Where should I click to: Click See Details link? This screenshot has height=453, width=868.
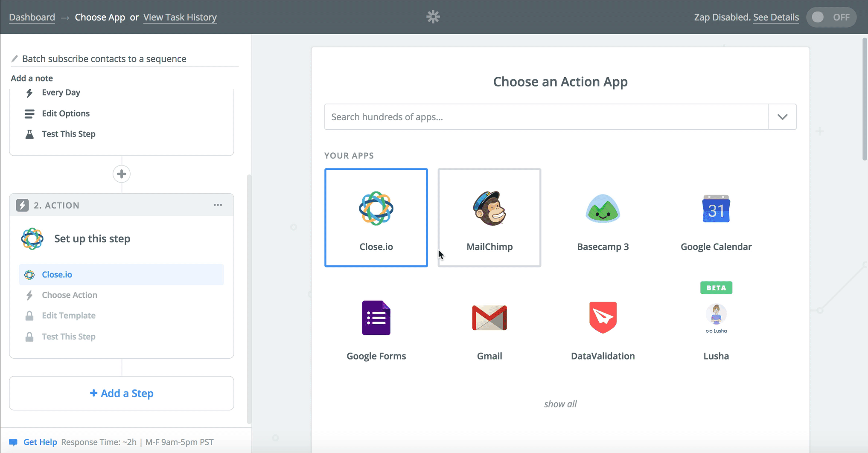coord(776,17)
